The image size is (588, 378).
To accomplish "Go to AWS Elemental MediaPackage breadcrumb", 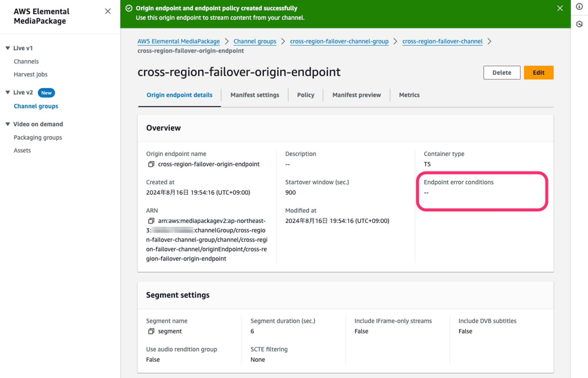I will pos(178,41).
